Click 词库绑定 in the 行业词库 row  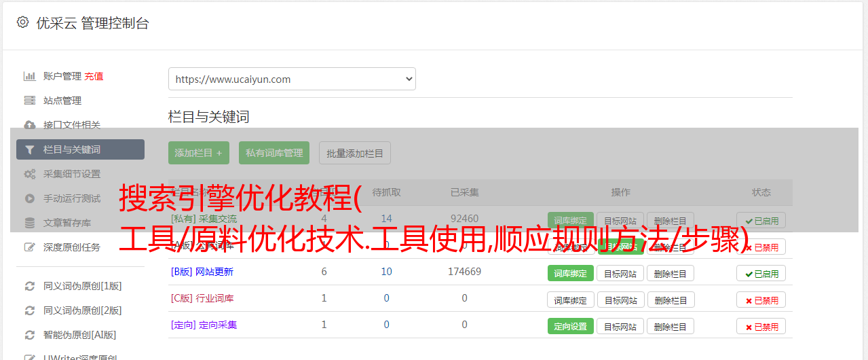[570, 300]
